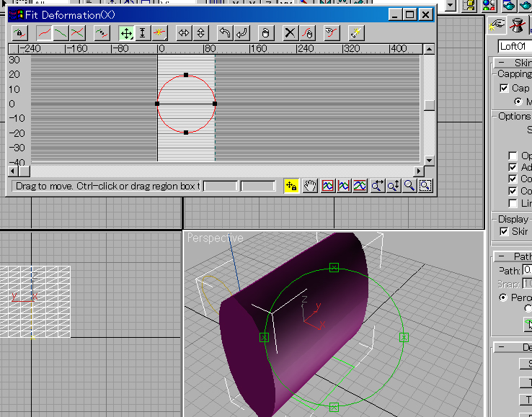Viewport: 532px width, 417px height.
Task: Toggle yellow Lock Aspect button
Action: click(x=291, y=186)
